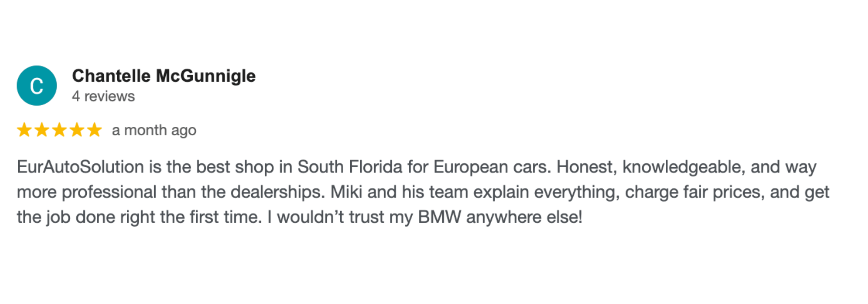Image resolution: width=868 pixels, height=304 pixels.
Task: Click the word "dealerships" in the review
Action: (x=277, y=192)
